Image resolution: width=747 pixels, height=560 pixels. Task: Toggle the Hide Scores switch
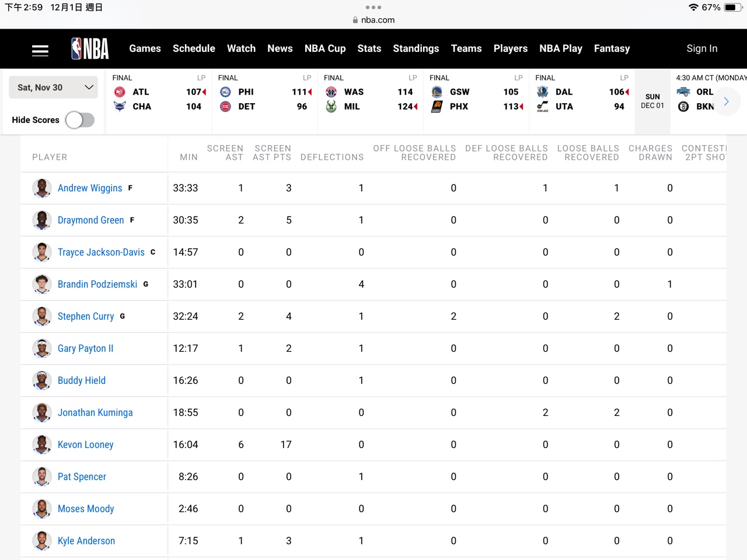(x=80, y=120)
